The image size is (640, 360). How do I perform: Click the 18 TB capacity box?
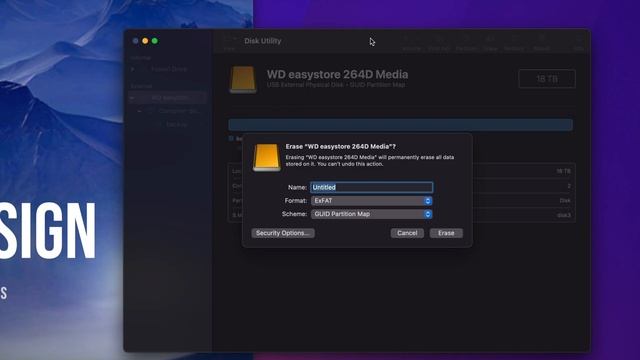click(x=547, y=79)
